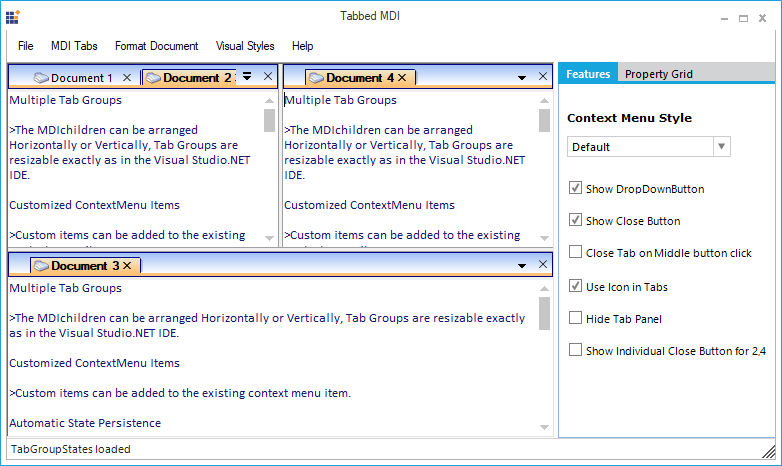Enable Show Individual Close Button for 2,4

tap(576, 350)
